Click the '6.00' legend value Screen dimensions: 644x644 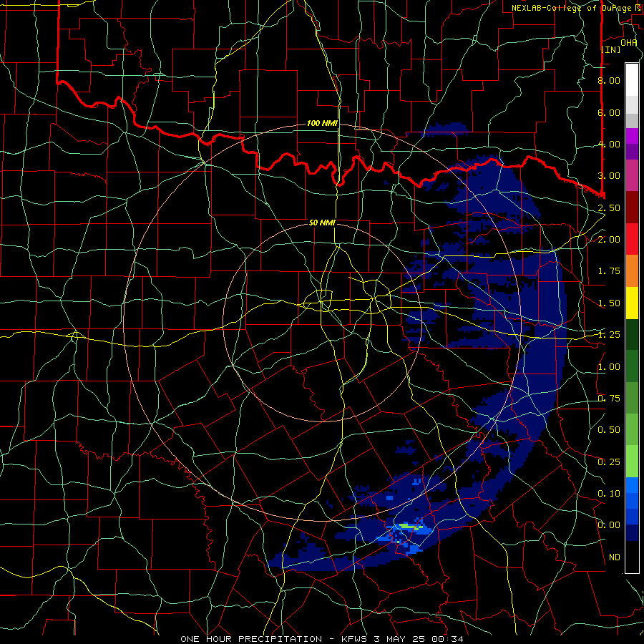609,112
